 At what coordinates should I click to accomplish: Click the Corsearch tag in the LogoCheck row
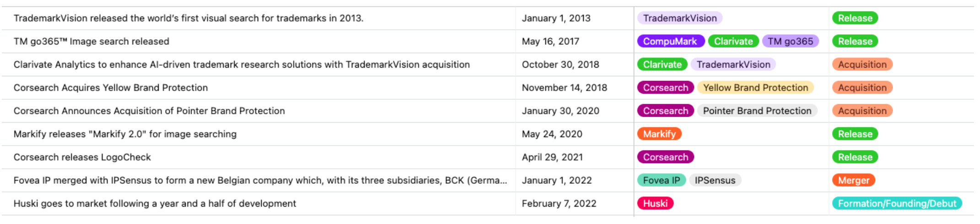(665, 157)
